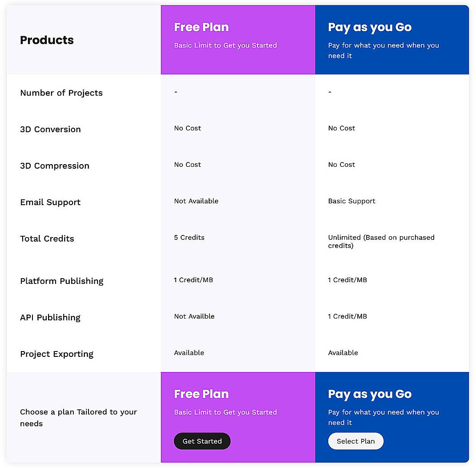This screenshot has width=476, height=469.
Task: Click the Get Started button
Action: click(202, 441)
